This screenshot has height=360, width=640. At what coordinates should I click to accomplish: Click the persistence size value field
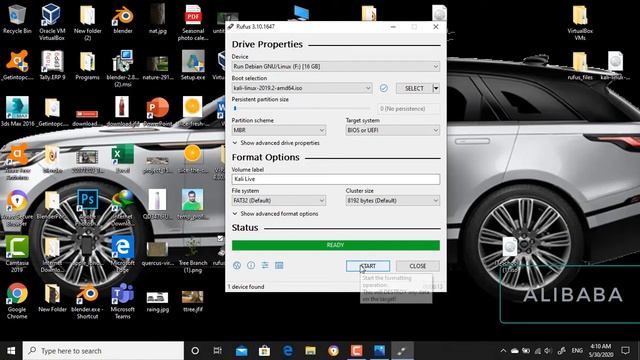coord(408,109)
